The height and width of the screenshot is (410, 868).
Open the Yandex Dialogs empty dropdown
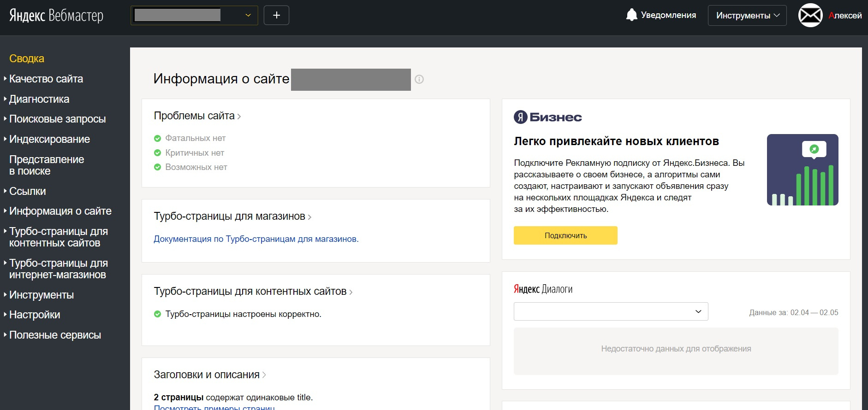[611, 311]
